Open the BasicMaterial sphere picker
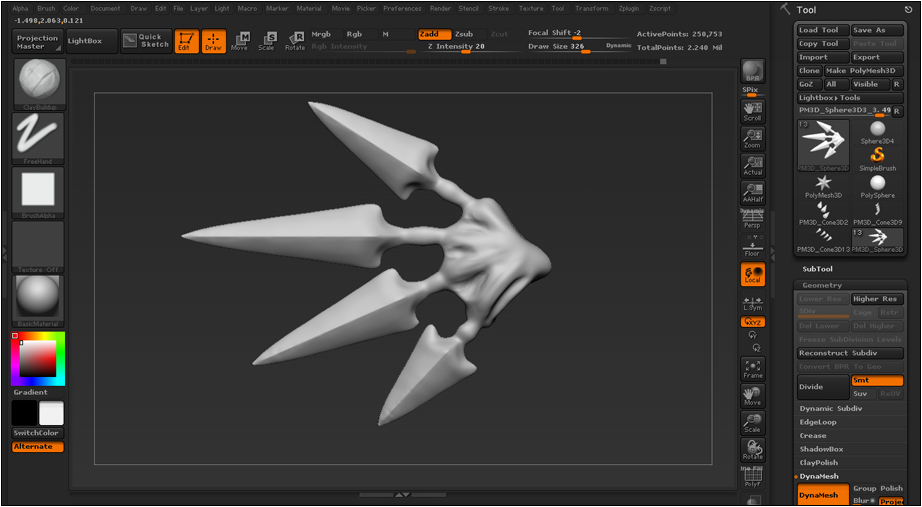 pos(38,301)
